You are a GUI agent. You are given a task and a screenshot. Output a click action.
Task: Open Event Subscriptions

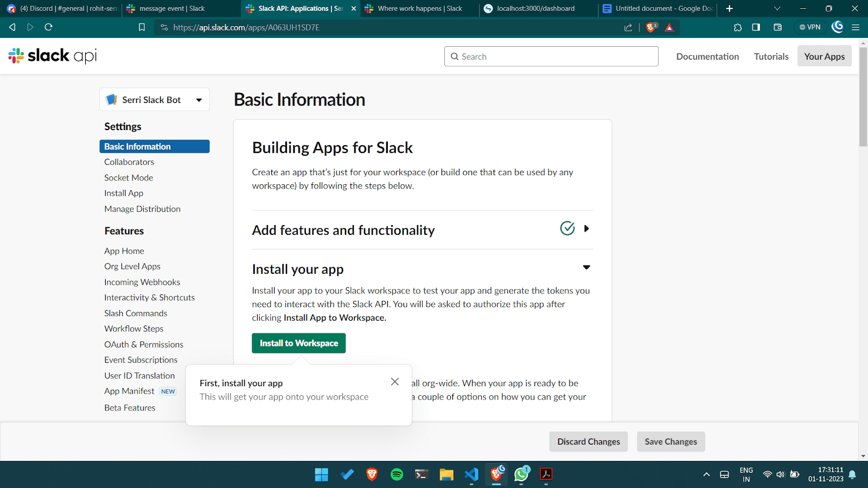coord(141,360)
